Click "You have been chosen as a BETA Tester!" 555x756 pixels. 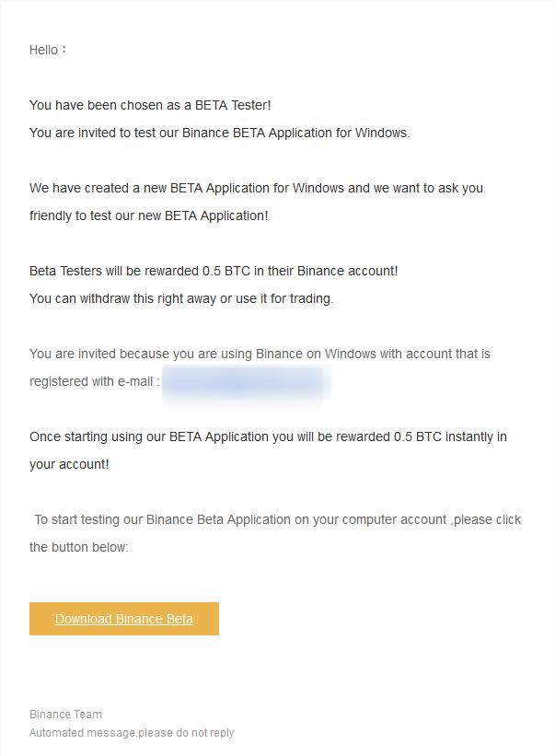click(150, 105)
